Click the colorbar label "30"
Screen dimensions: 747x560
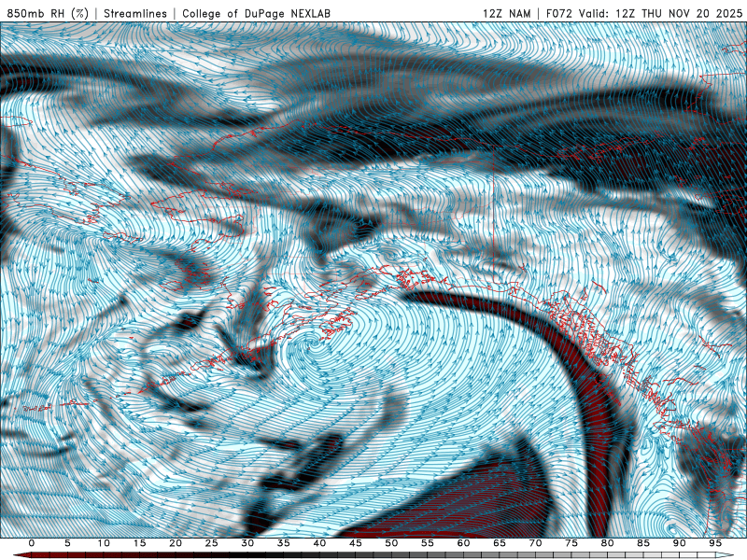tap(247, 543)
